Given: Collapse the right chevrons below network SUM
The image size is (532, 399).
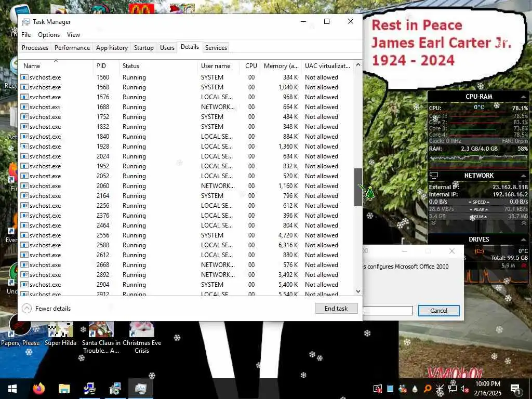Looking at the screenshot, I should point(524,223).
